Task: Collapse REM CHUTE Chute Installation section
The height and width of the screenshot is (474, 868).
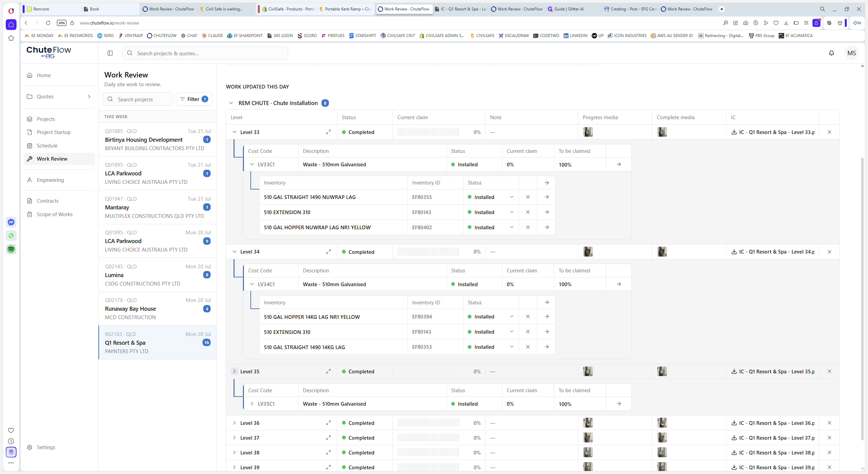Action: pos(231,103)
